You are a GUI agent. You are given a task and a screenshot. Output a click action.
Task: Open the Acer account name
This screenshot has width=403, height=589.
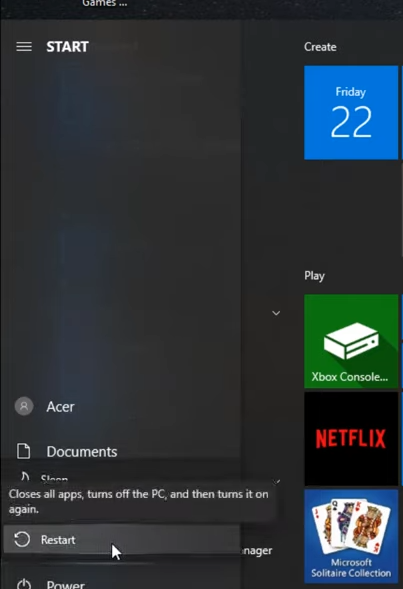click(60, 406)
